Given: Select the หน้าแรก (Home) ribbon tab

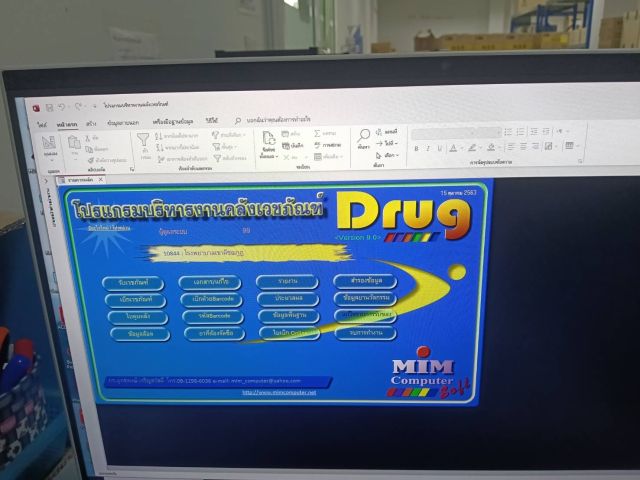Looking at the screenshot, I should [x=67, y=124].
